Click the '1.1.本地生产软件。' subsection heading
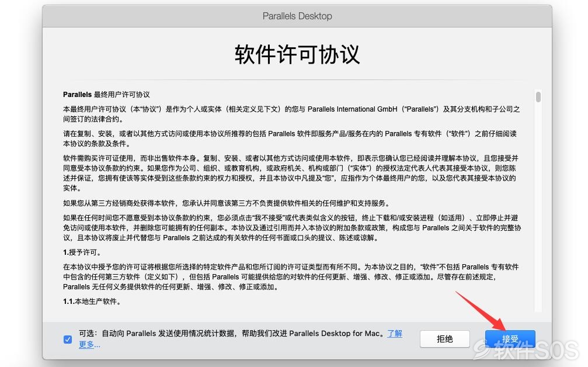 tap(92, 302)
